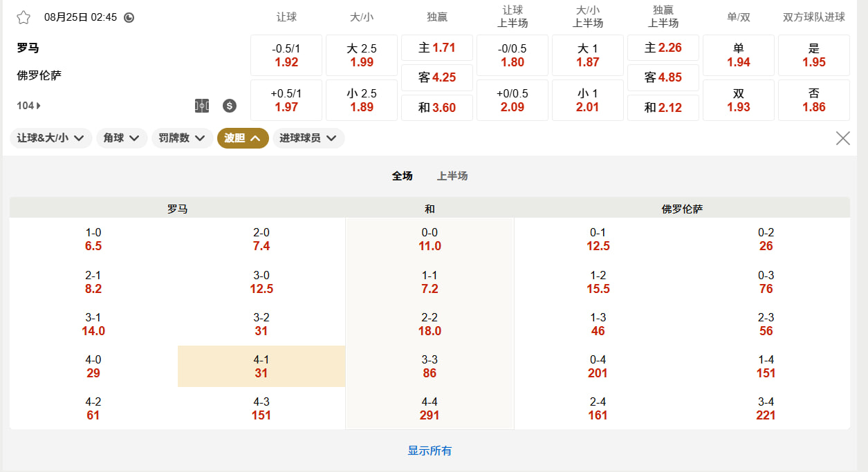
Task: Switch to the 上半场 tab
Action: tap(452, 176)
